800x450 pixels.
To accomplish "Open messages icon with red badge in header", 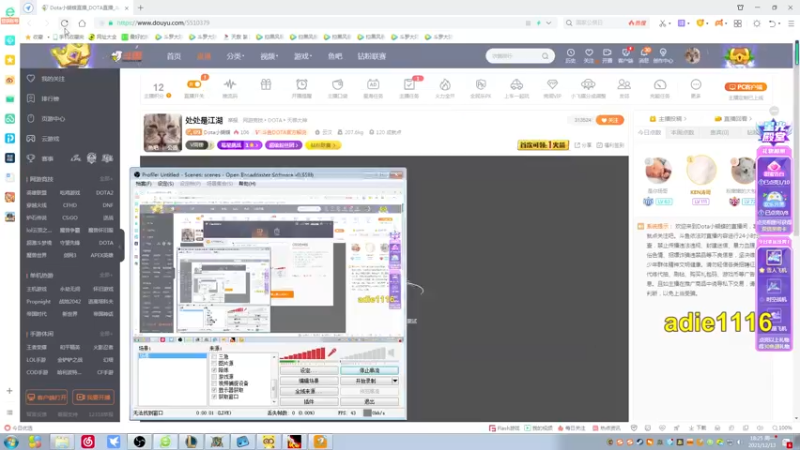I will click(x=644, y=53).
